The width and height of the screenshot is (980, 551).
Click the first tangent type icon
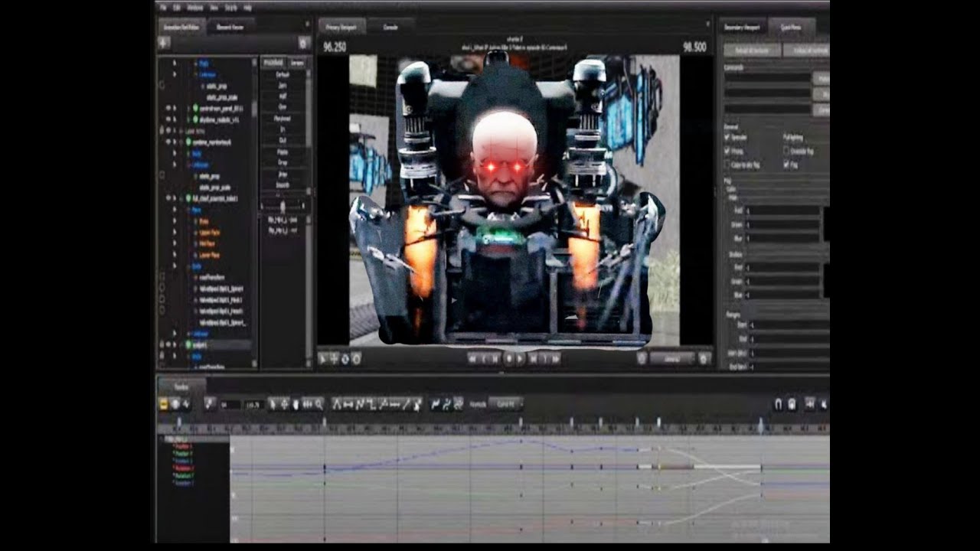point(338,403)
